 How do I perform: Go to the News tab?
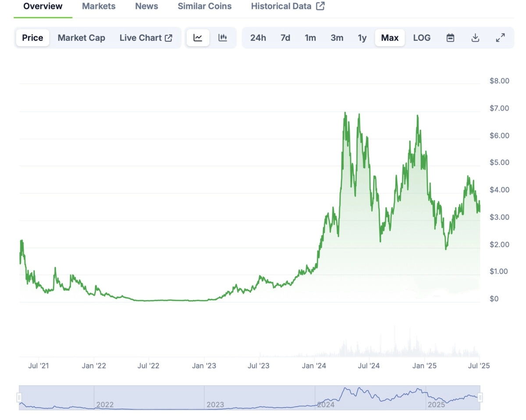click(146, 6)
